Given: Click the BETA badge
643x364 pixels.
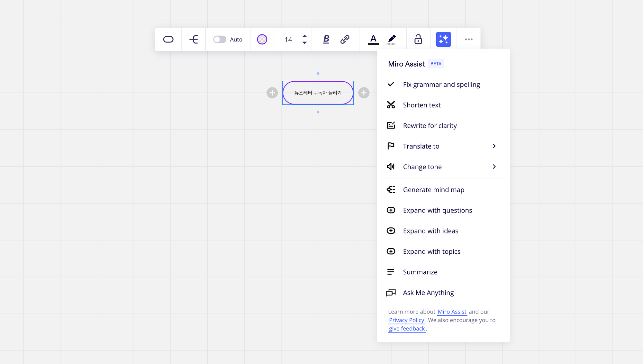Looking at the screenshot, I should (436, 64).
